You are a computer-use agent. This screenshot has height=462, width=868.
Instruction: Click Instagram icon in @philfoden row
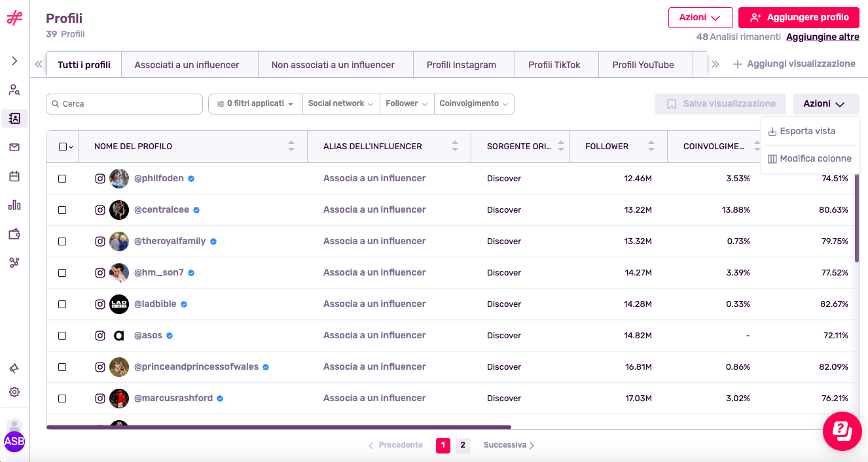(x=100, y=179)
